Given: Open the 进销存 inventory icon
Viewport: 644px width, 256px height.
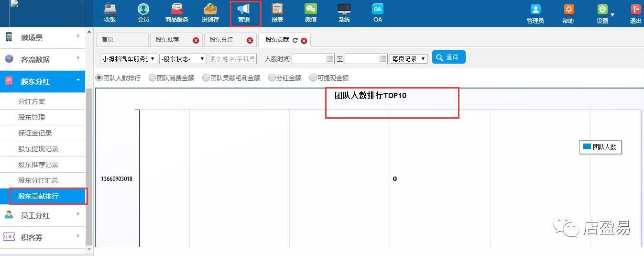Looking at the screenshot, I should pos(210,13).
